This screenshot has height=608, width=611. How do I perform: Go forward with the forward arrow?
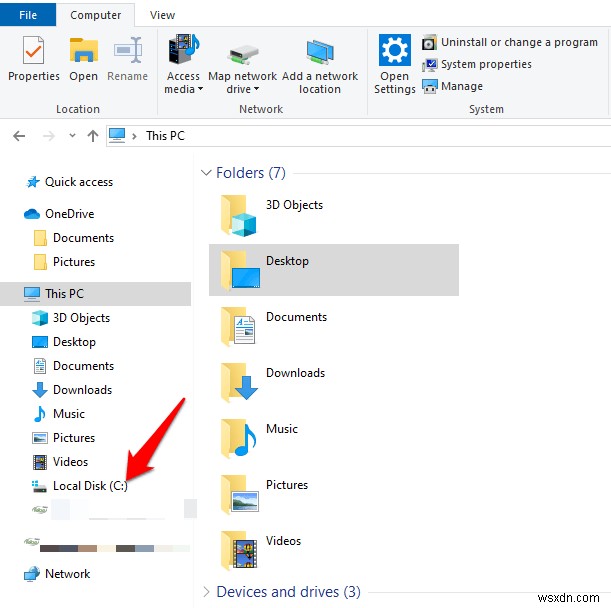(x=49, y=136)
